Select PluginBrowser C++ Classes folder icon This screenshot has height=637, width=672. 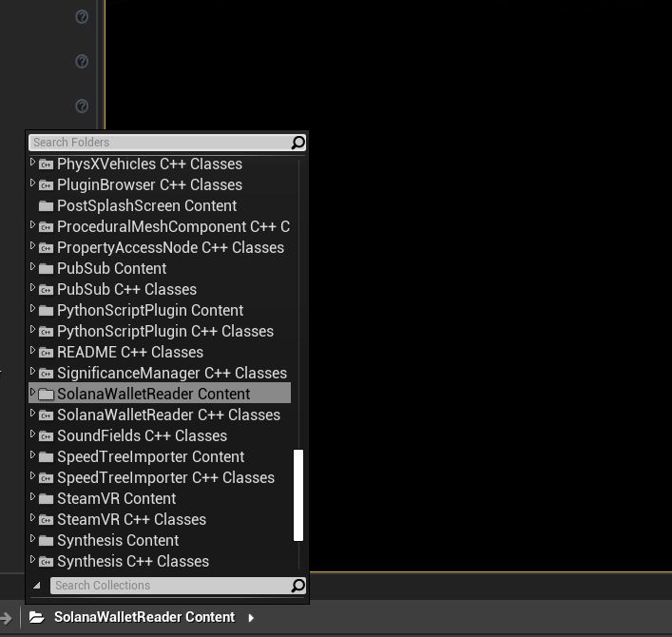[46, 185]
